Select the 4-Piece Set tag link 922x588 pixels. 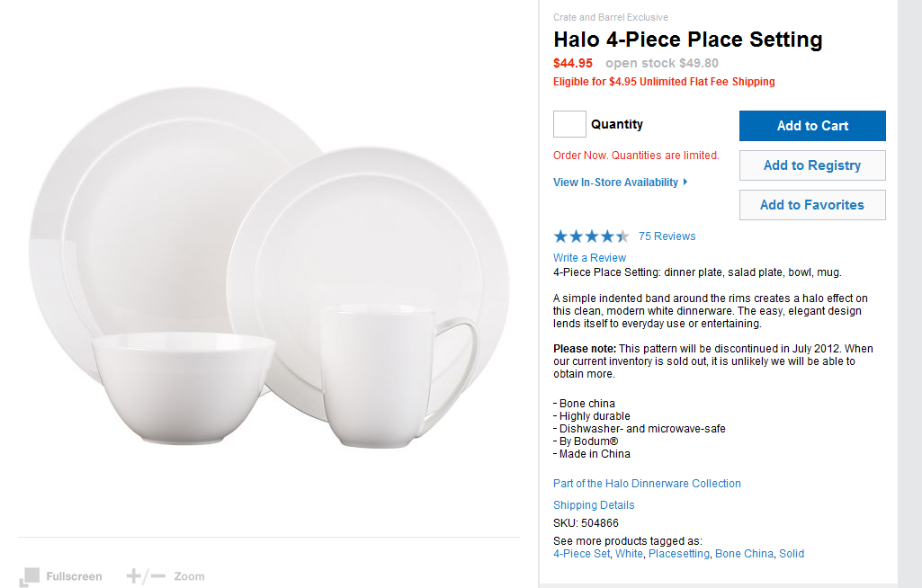click(x=581, y=554)
